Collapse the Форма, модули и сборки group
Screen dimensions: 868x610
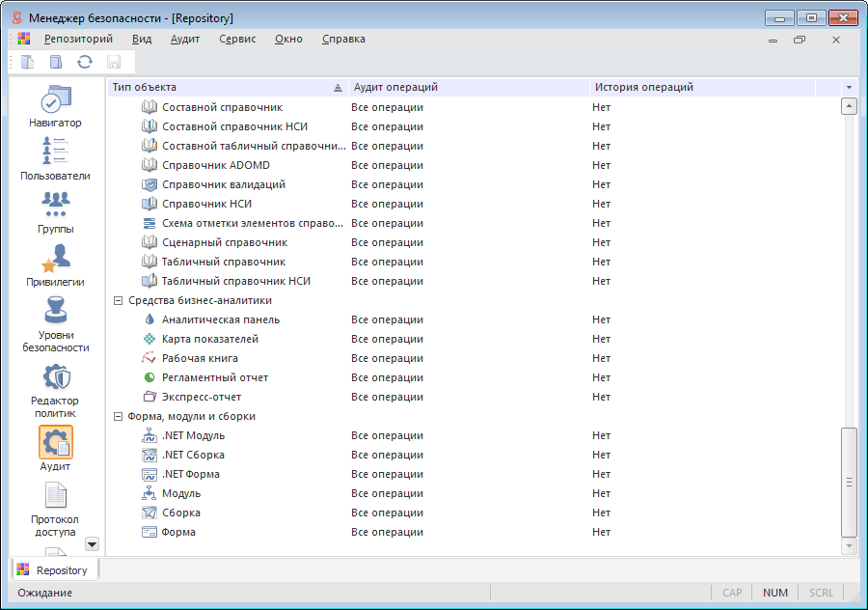pyautogui.click(x=118, y=416)
